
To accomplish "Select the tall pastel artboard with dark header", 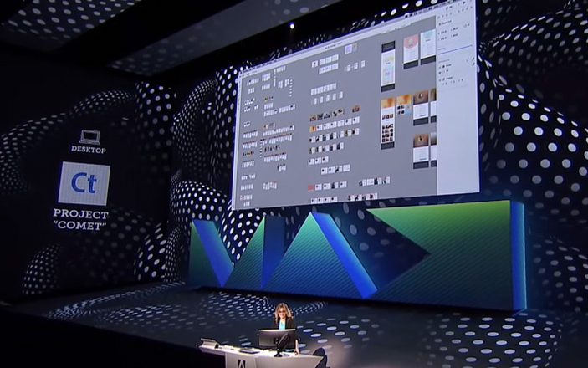I will tap(388, 66).
